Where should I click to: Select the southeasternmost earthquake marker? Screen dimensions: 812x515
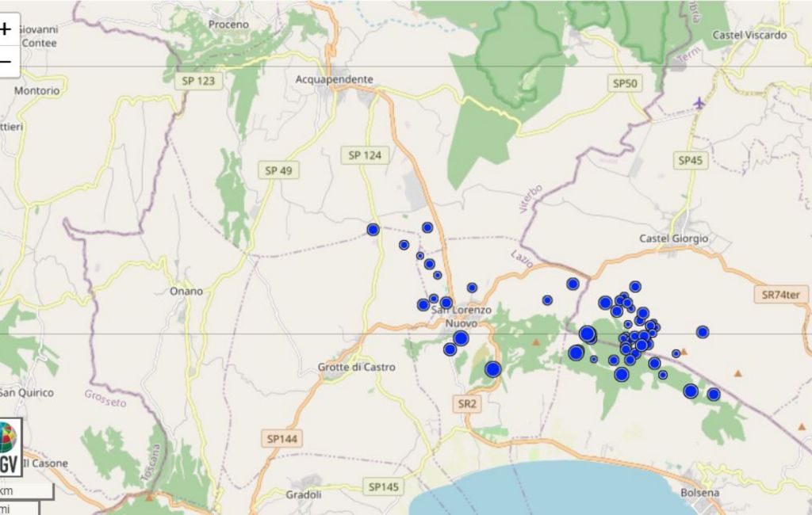(714, 395)
